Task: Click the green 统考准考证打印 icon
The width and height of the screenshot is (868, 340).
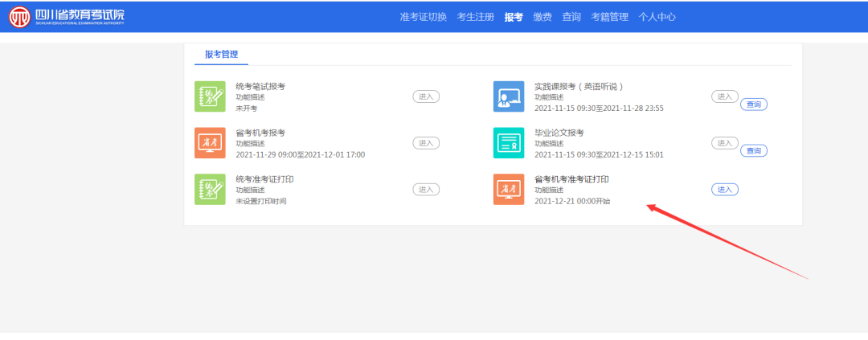Action: (x=210, y=190)
